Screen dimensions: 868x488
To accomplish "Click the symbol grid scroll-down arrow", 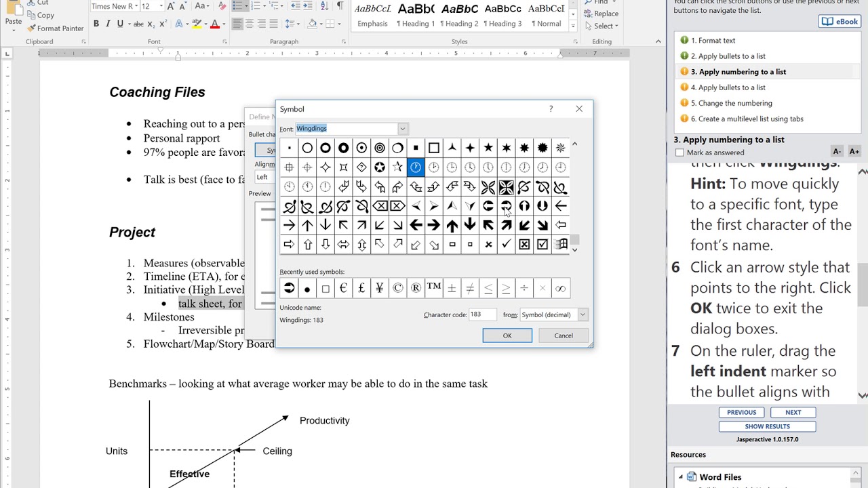I will coord(575,250).
